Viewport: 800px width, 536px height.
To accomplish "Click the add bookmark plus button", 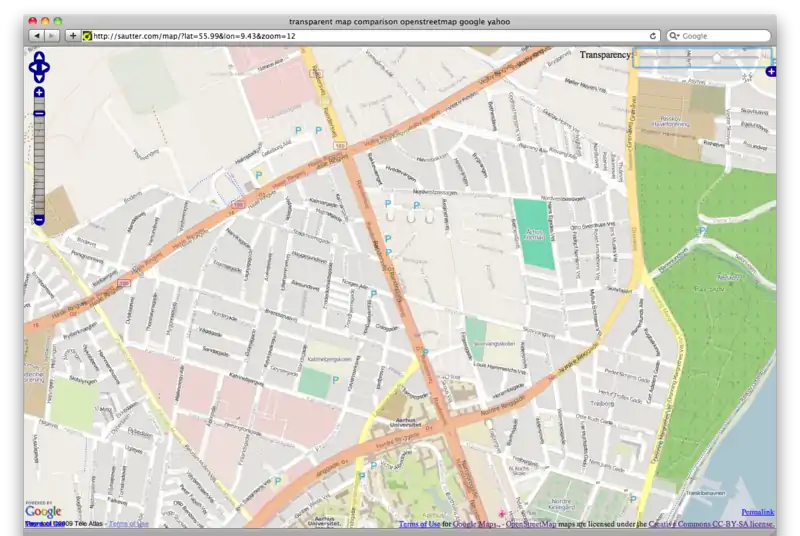I will (73, 36).
